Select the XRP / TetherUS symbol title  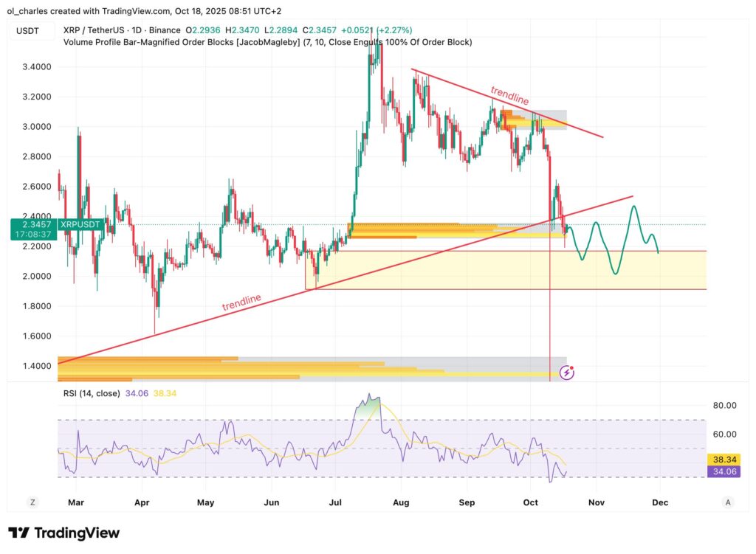(91, 30)
